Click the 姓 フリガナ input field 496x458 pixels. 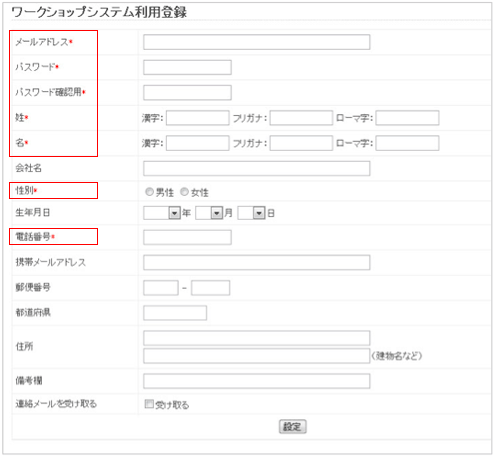(301, 118)
